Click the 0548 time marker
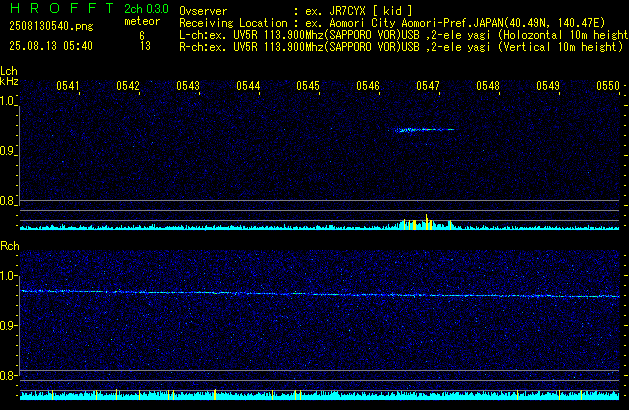Screen dimensions: 629x410 [488, 86]
